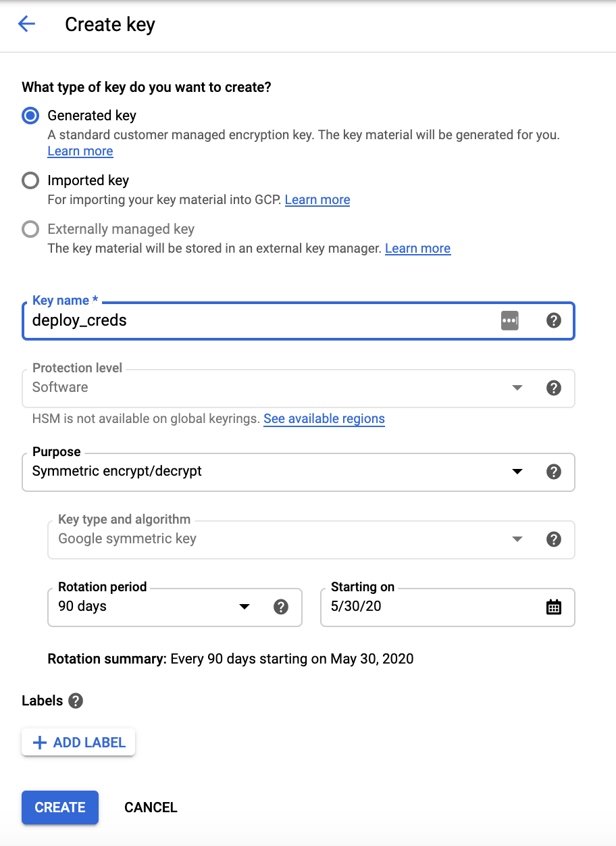Open the Protection level dropdown
Viewport: 616px width, 846px height.
coord(517,388)
